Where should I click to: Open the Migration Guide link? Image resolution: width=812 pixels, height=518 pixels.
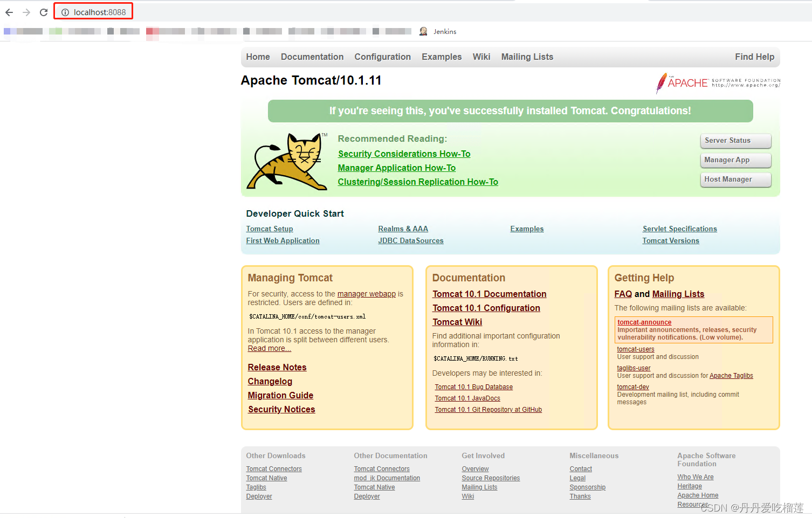tap(280, 395)
